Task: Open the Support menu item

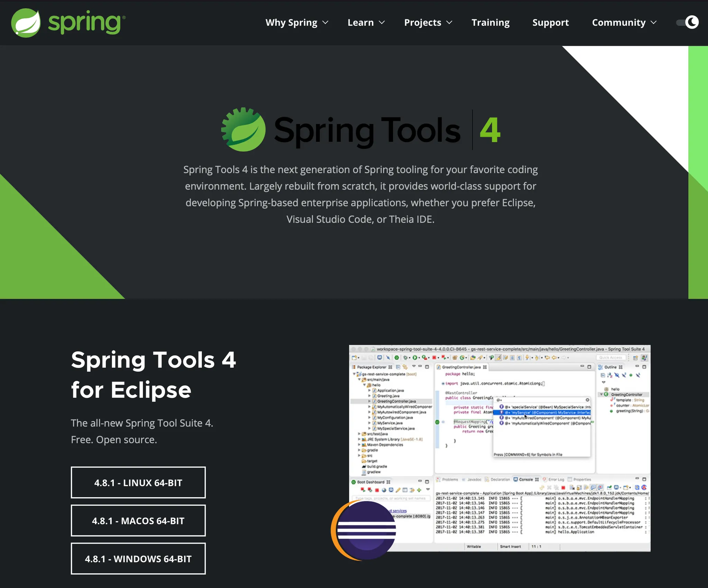Action: coord(550,22)
